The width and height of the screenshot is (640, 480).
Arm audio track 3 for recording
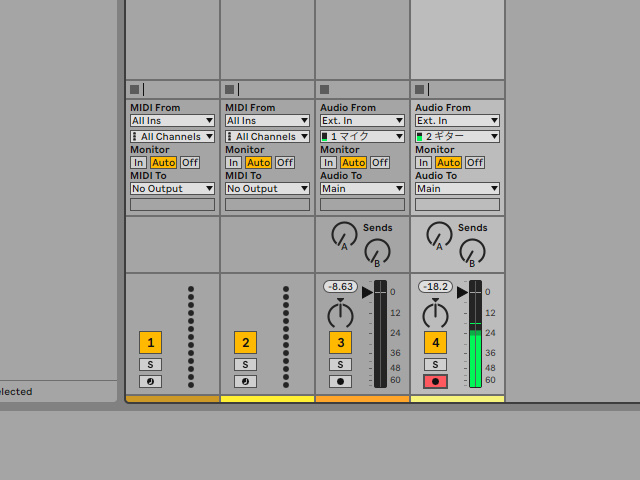point(340,381)
